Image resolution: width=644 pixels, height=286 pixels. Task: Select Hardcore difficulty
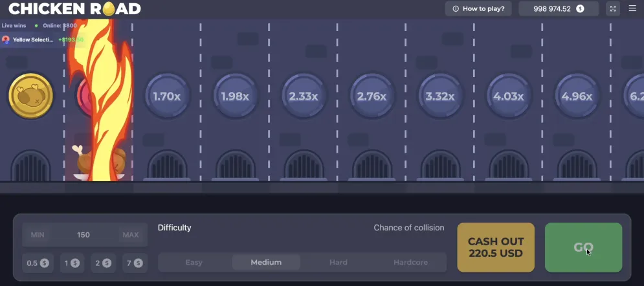coord(411,262)
